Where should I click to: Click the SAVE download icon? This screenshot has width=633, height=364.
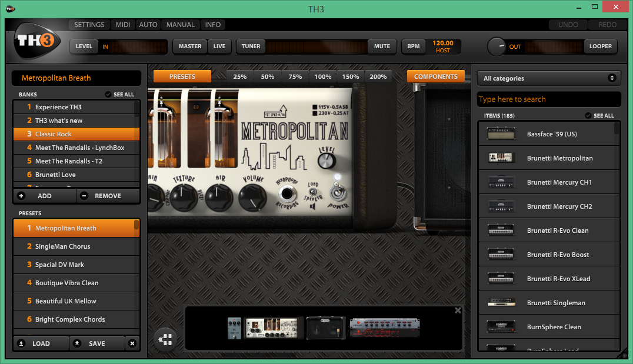coord(76,343)
